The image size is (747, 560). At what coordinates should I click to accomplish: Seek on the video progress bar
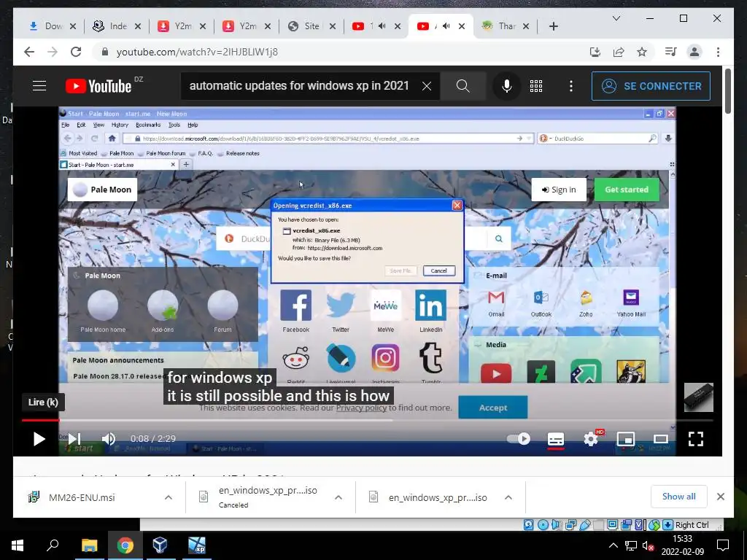(368, 421)
